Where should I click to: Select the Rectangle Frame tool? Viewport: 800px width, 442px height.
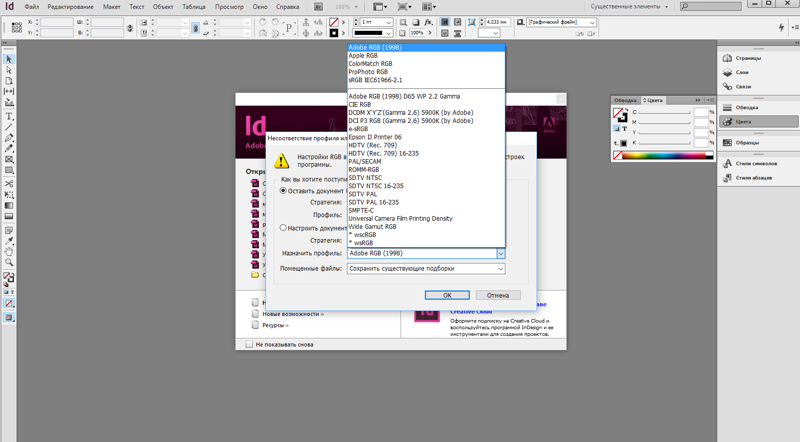(9, 159)
